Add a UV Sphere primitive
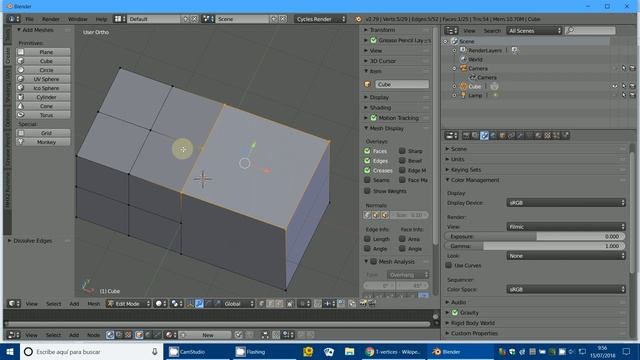 point(43,79)
